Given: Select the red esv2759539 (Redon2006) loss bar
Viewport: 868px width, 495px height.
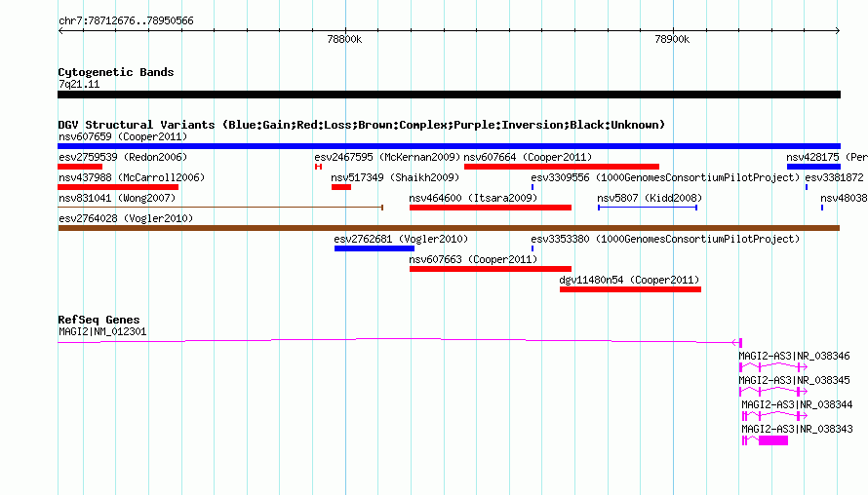Looking at the screenshot, I should tap(80, 167).
